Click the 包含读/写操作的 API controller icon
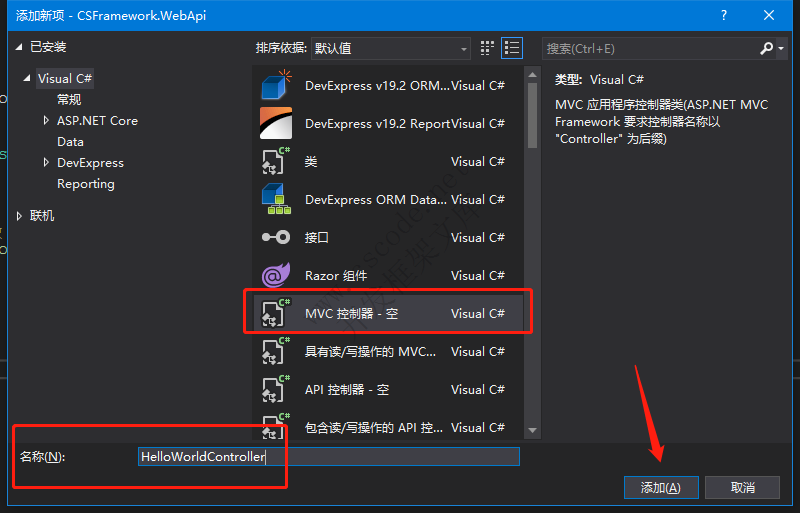800x513 pixels. click(x=276, y=426)
